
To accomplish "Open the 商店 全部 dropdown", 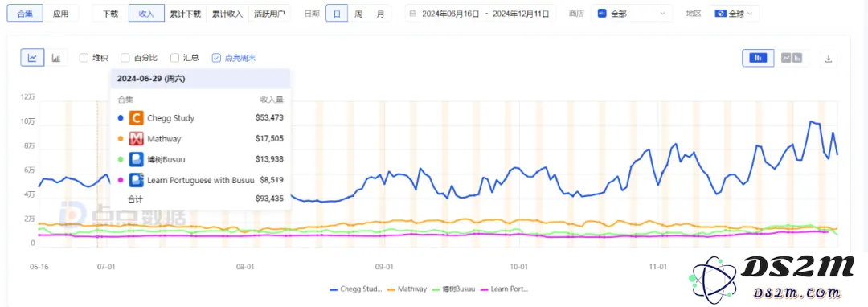I will click(632, 14).
